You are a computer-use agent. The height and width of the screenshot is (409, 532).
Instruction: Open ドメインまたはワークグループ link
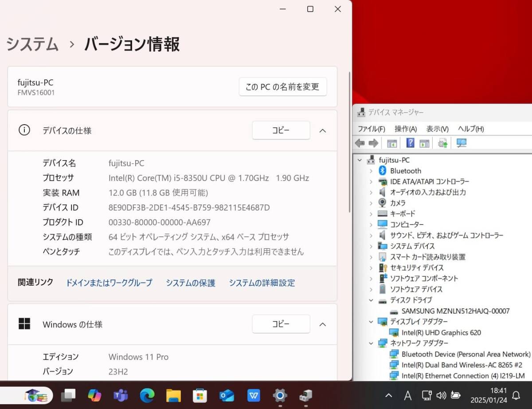109,283
